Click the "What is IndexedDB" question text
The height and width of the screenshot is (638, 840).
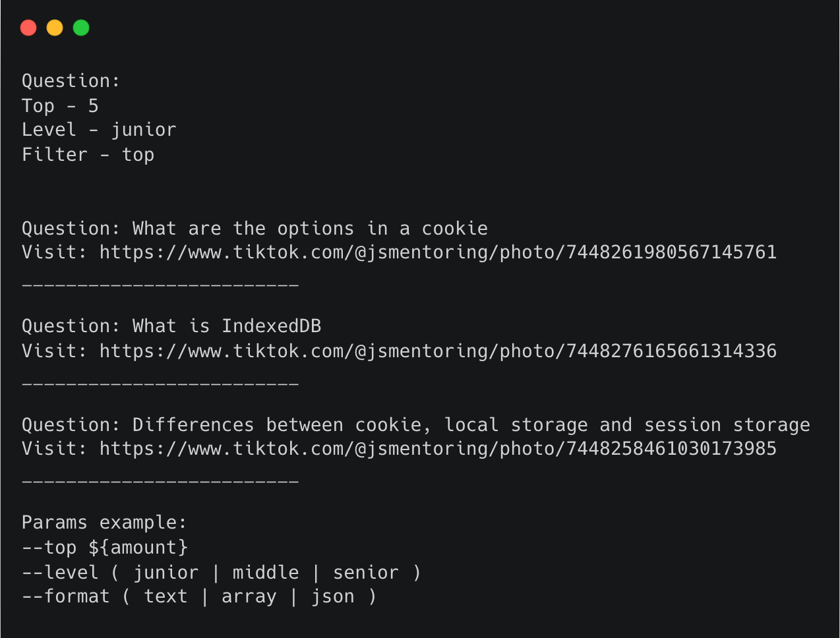(227, 326)
